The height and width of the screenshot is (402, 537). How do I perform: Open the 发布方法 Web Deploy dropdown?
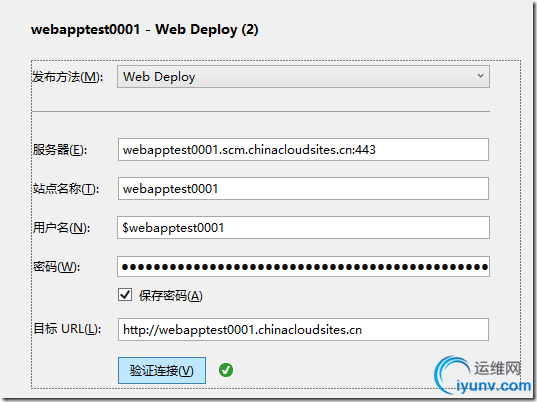point(303,77)
